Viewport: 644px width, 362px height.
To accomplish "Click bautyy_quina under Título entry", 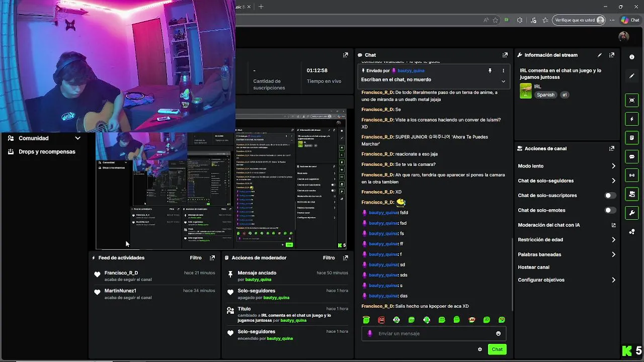I will pyautogui.click(x=293, y=320).
